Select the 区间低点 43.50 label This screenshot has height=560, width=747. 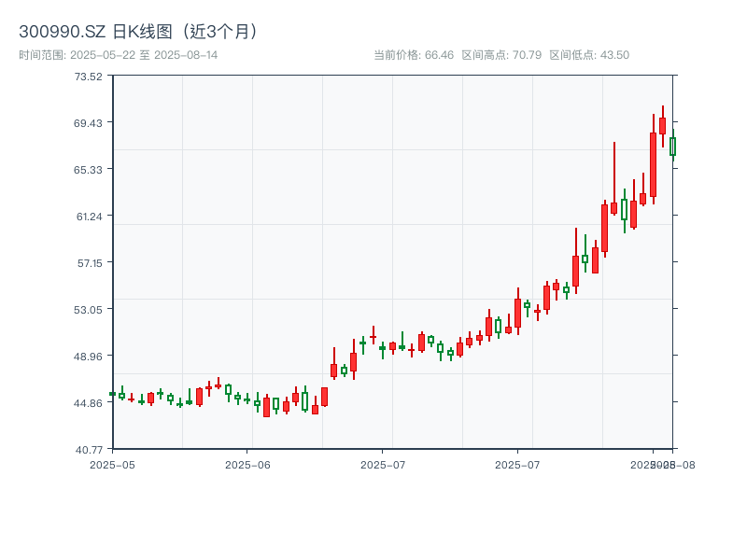tap(589, 55)
